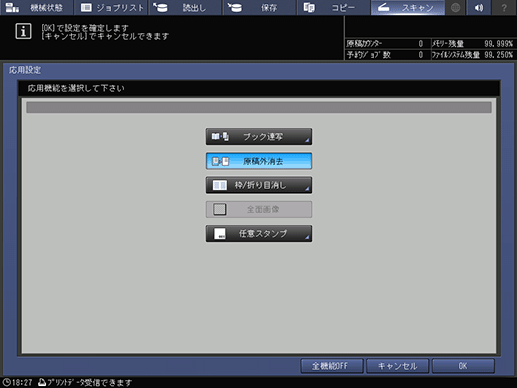Click the information icon beside the message

tap(23, 31)
